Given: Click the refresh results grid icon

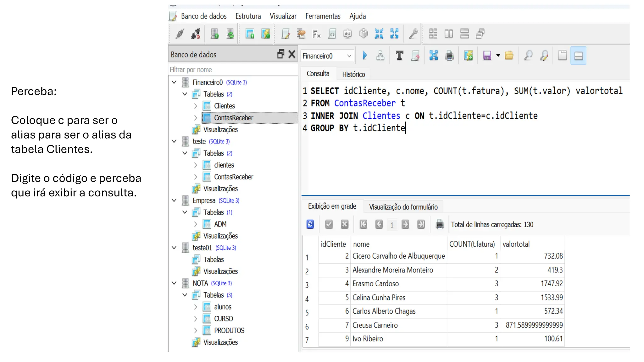Looking at the screenshot, I should click(310, 224).
